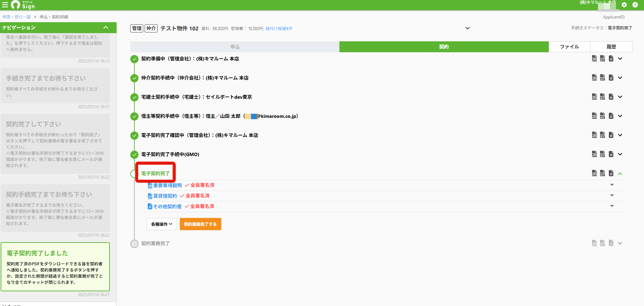This screenshot has height=306, width=644.
Task: Collapse the ナビゲーション panel
Action: pos(106,27)
